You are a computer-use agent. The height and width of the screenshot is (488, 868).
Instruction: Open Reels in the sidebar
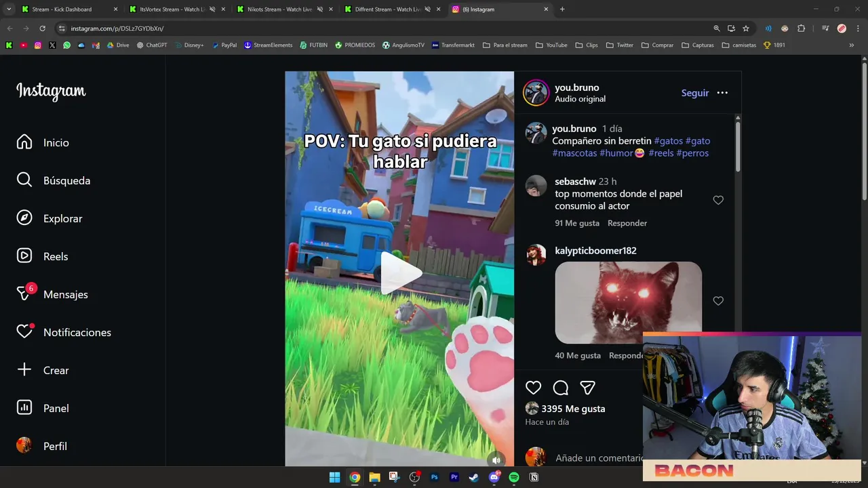point(42,256)
